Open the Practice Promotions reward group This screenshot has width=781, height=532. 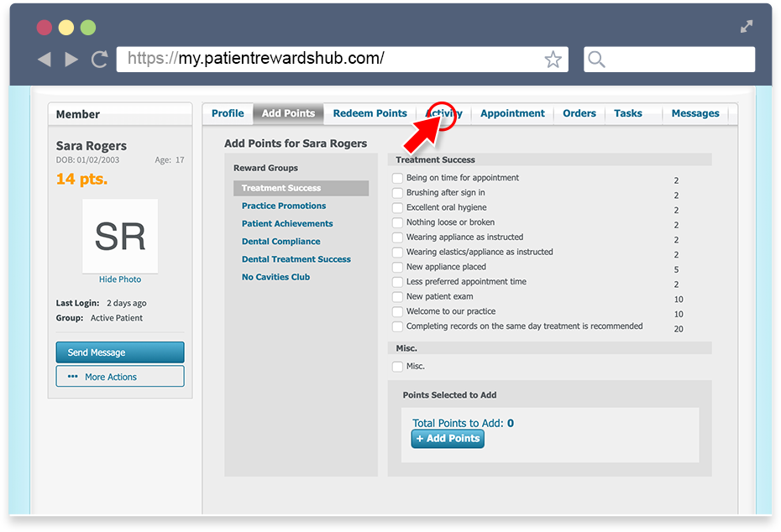point(284,206)
